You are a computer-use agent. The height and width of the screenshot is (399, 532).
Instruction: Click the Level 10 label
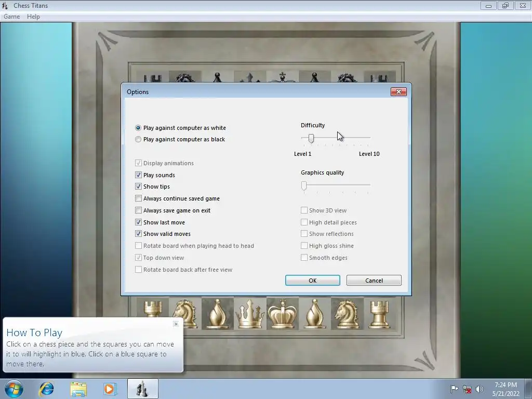click(x=369, y=154)
